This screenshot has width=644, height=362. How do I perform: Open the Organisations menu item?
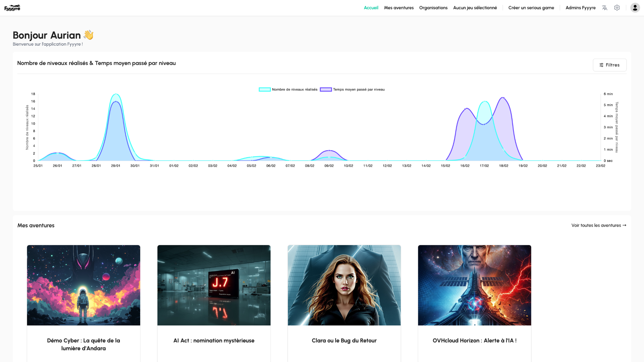coord(433,8)
